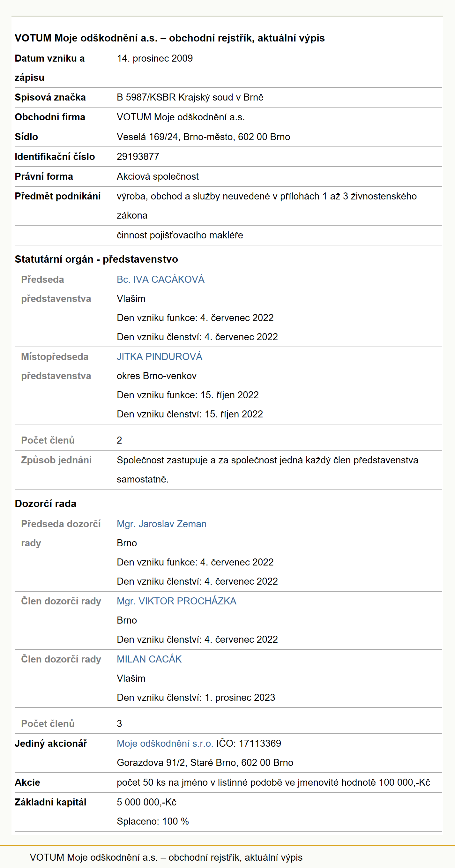Image resolution: width=455 pixels, height=868 pixels.
Task: Select the identification number 29193877
Action: (138, 157)
